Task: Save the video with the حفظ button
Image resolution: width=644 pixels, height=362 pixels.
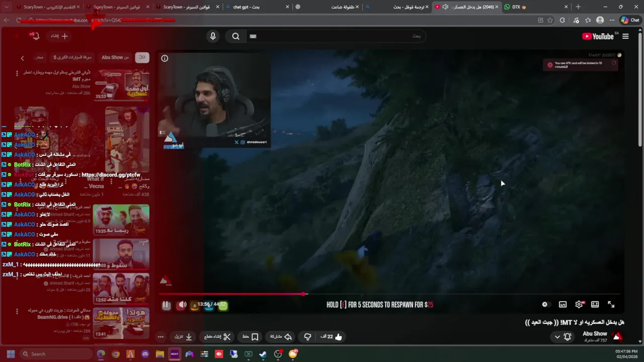Action: pos(250,337)
